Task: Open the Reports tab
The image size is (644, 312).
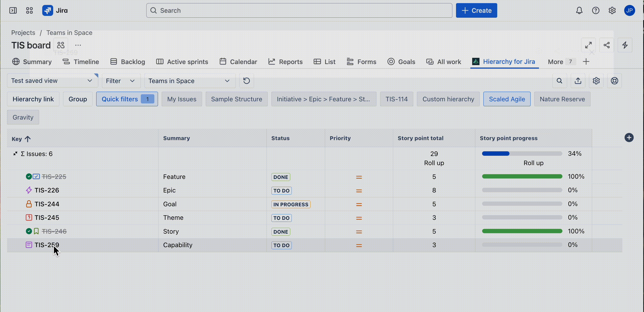Action: tap(285, 62)
